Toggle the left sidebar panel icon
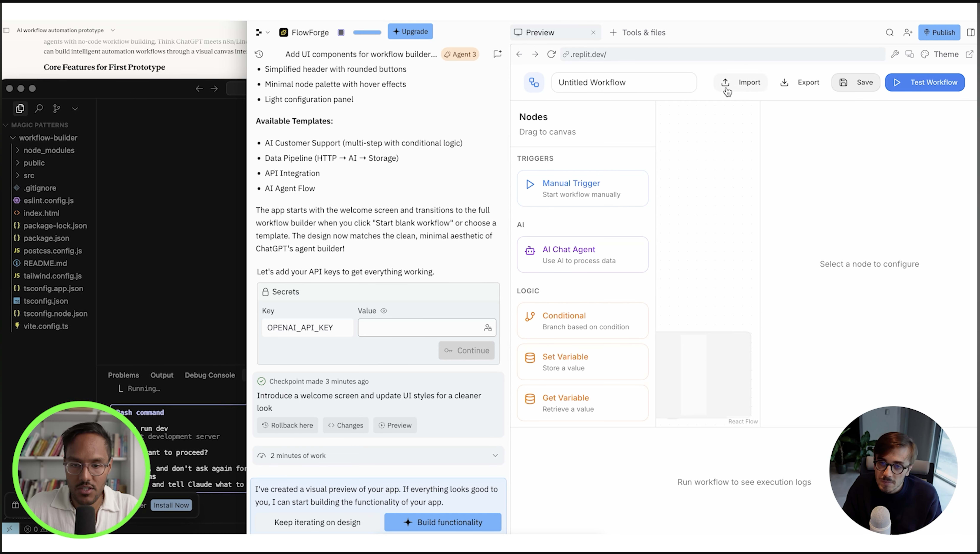The height and width of the screenshot is (554, 980). tap(6, 30)
